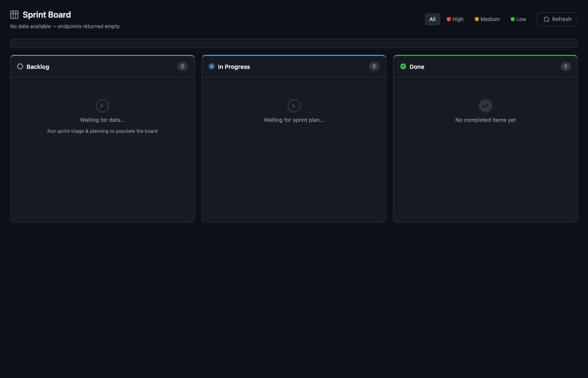This screenshot has width=588, height=378.
Task: Click the Sprint Board table icon
Action: tap(14, 15)
